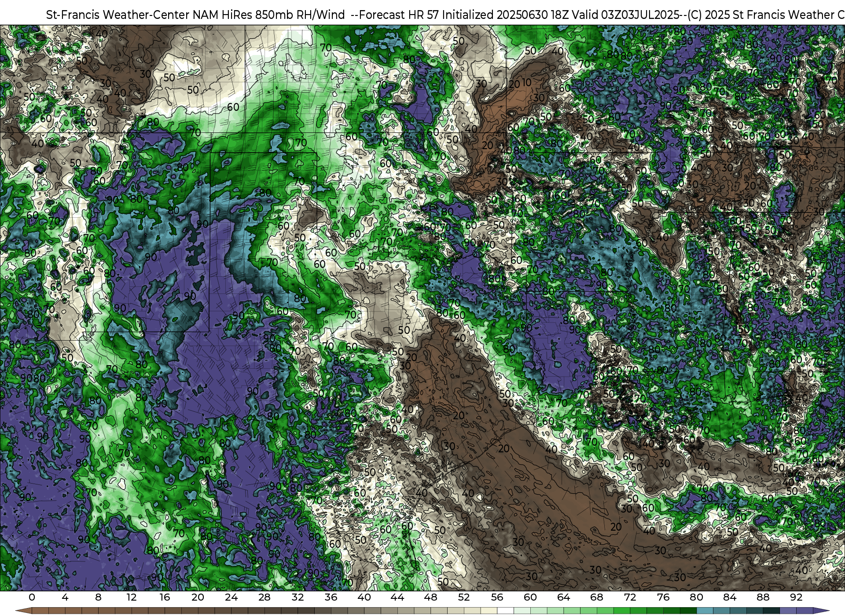
Task: Click the '64' label on the color scale
Action: 564,597
